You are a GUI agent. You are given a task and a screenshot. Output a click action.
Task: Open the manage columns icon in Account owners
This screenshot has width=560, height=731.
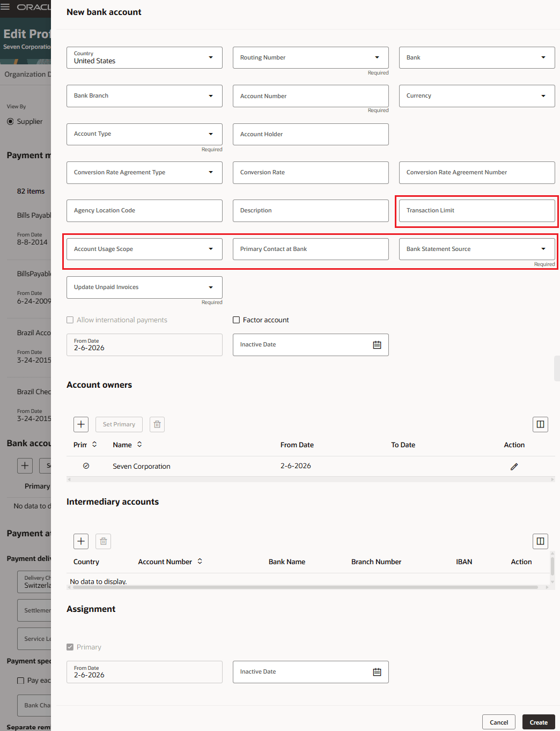tap(540, 424)
